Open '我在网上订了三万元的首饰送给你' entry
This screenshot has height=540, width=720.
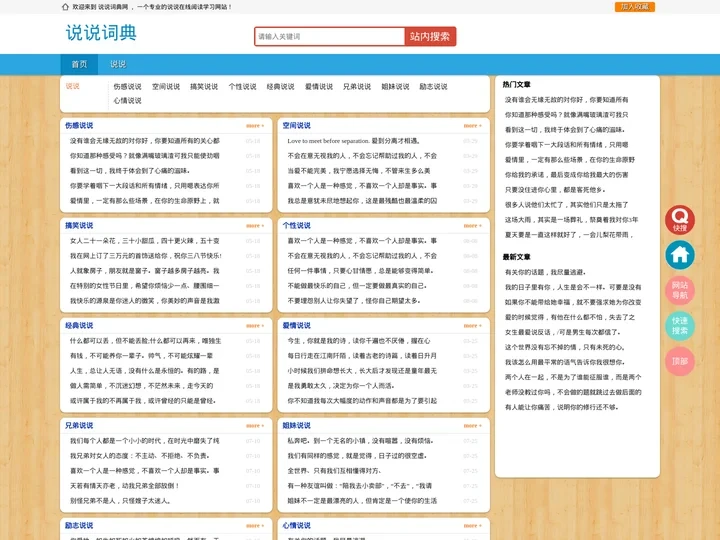(x=146, y=256)
